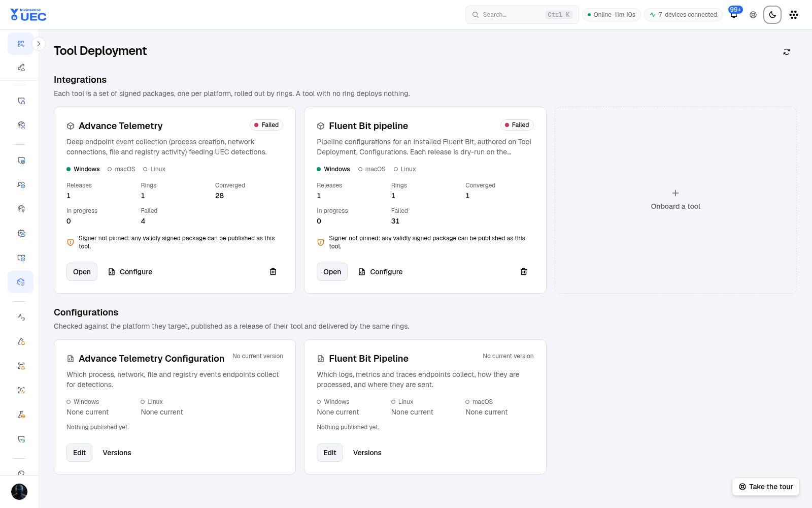Click Failed badge on Advance Telemetry card
This screenshot has height=508, width=812.
(266, 125)
